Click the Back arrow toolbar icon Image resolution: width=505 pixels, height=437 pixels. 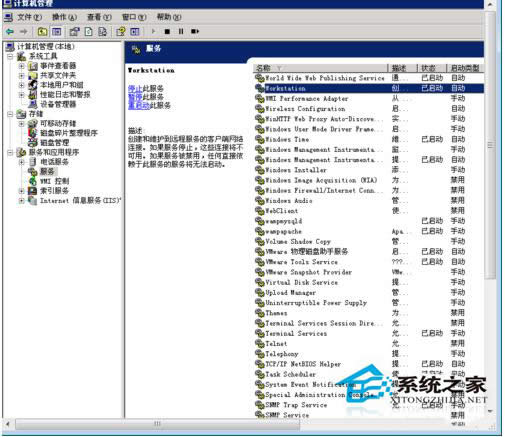(x=10, y=32)
